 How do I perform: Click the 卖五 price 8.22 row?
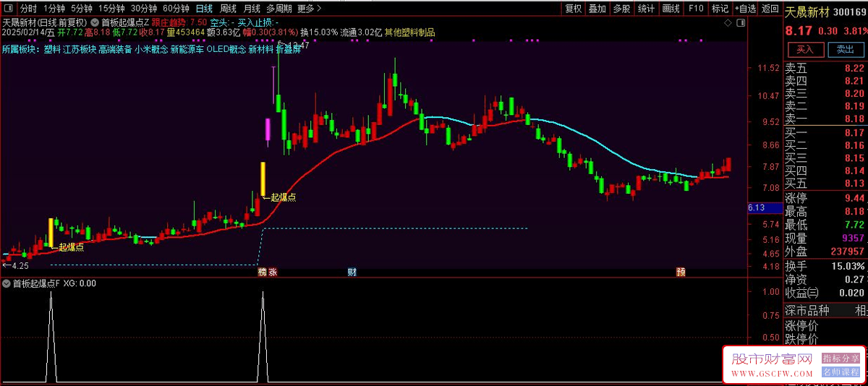click(825, 69)
